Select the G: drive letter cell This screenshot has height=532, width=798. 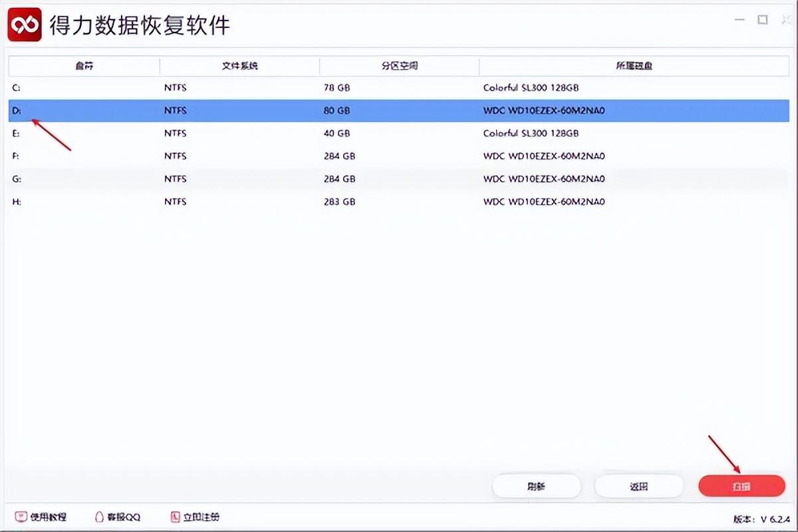[x=17, y=179]
